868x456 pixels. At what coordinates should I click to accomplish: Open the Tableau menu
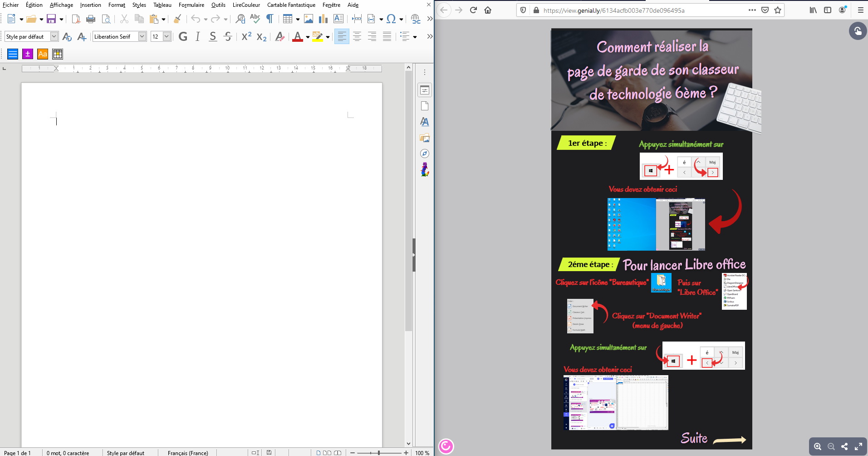click(x=162, y=5)
